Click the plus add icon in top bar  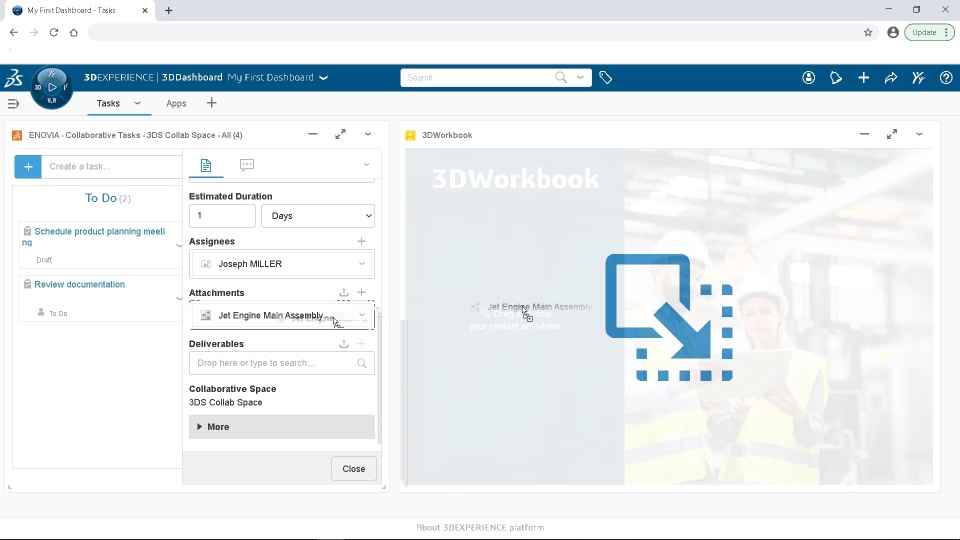(x=863, y=78)
